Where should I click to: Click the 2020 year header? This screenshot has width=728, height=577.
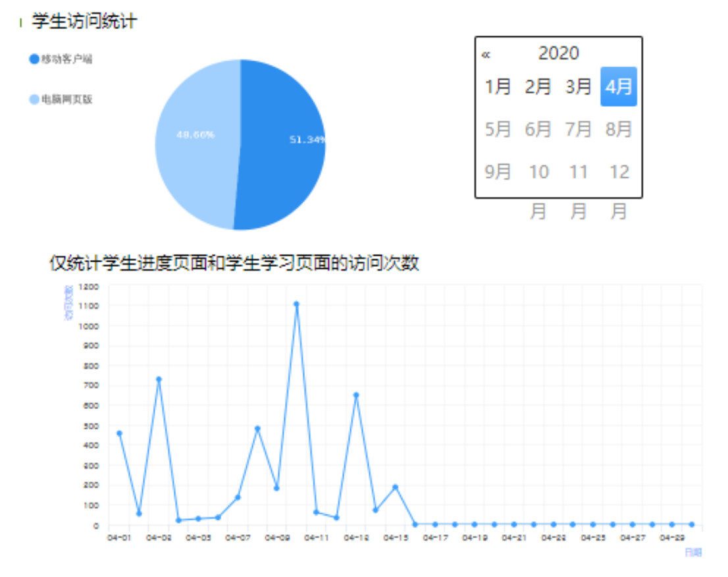(558, 53)
